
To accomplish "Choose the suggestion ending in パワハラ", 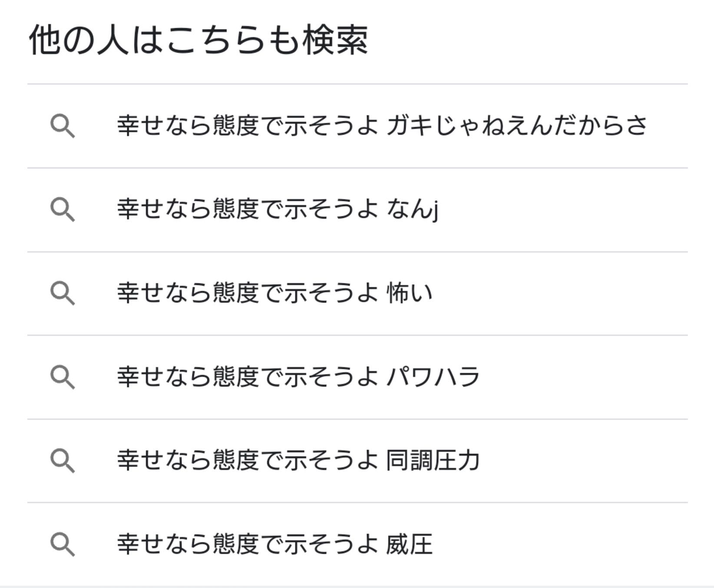I will (298, 377).
